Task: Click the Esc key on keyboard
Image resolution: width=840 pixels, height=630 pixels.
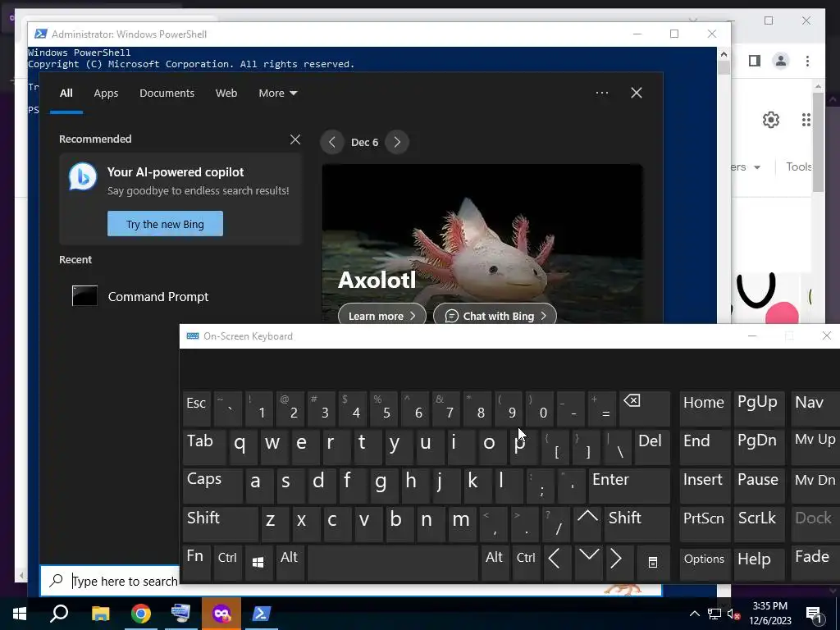Action: tap(197, 409)
